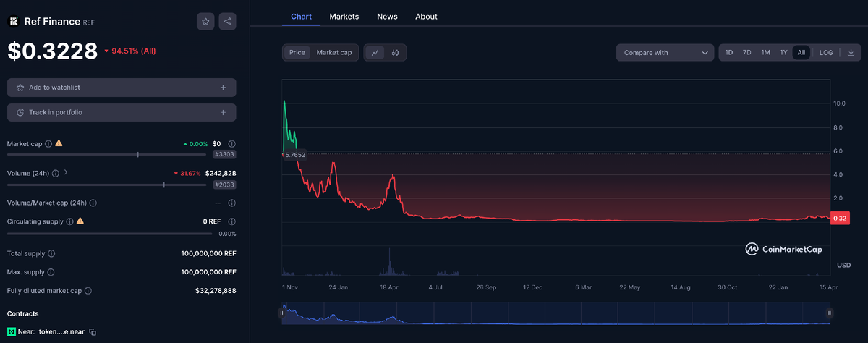
Task: Click the info icon next to Total supply
Action: point(51,254)
